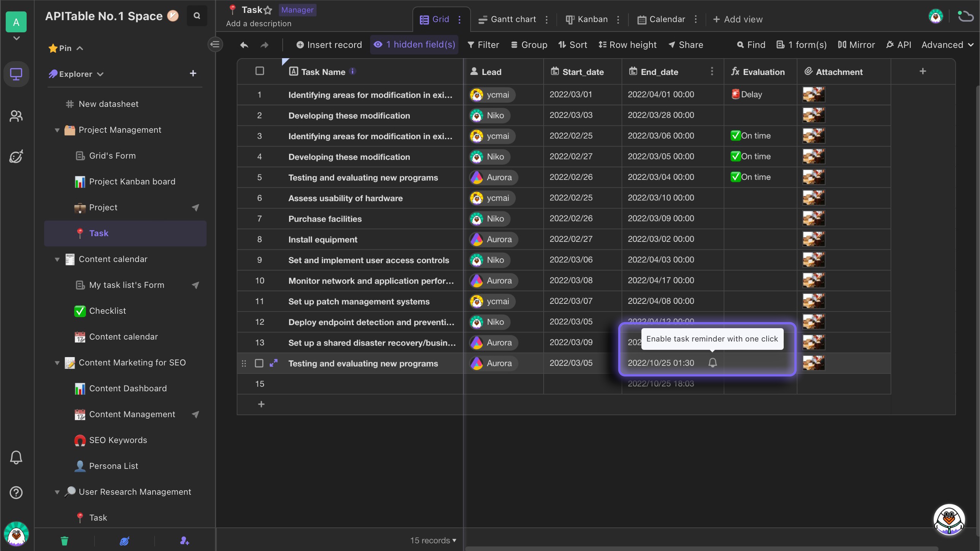Click Find in the toolbar
Viewport: 980px width, 551px height.
click(751, 45)
